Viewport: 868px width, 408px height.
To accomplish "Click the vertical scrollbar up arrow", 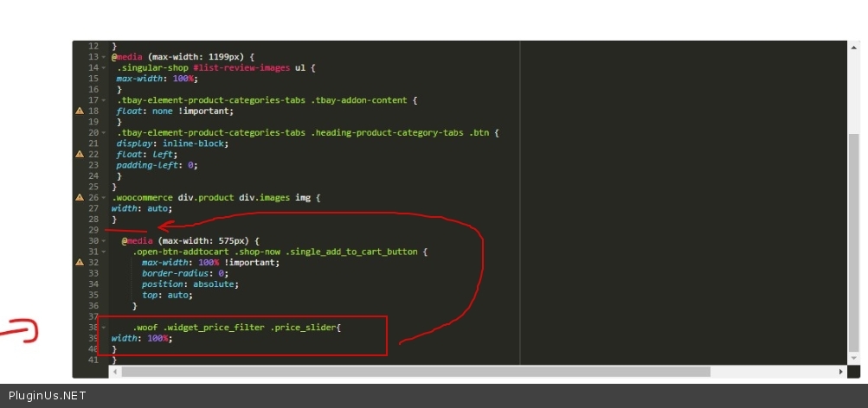I will tap(853, 46).
